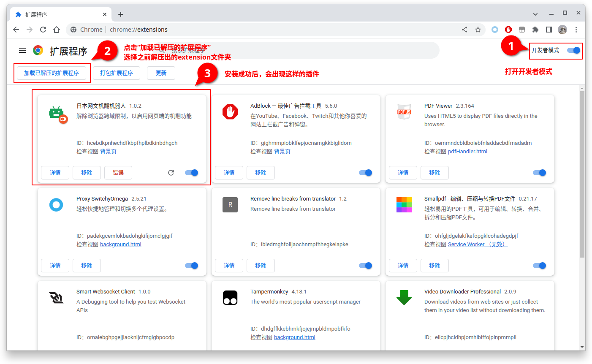Viewport: 592px width, 364px height.
Task: Click the Smart Websocket Client icon
Action: [56, 298]
